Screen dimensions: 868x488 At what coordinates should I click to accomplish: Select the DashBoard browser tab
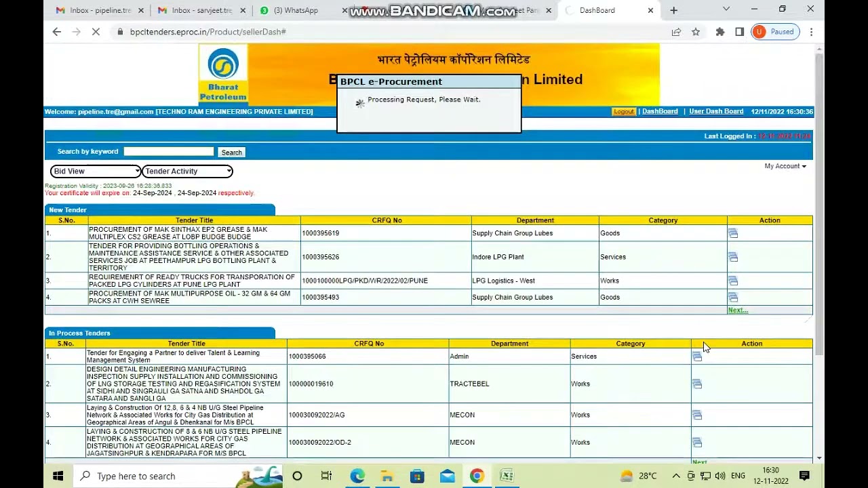coord(607,10)
